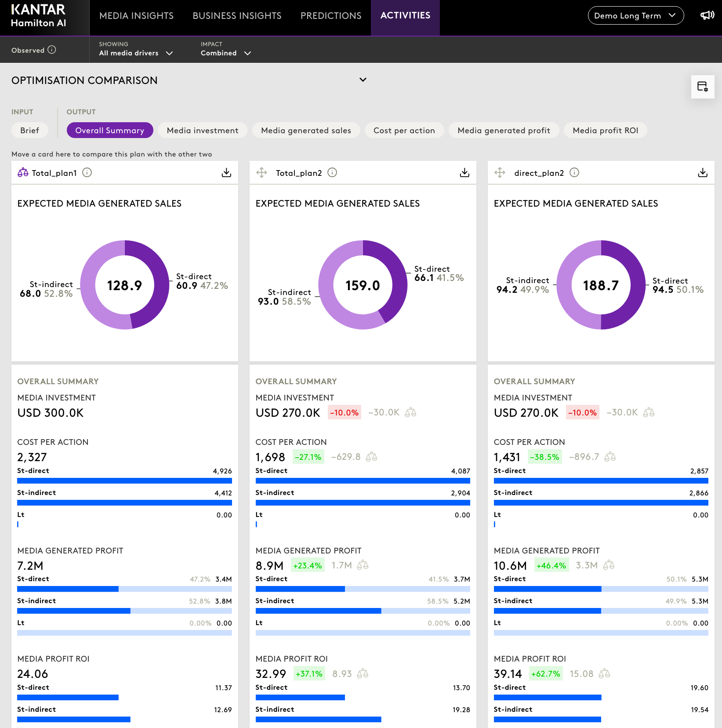Click the 10.6M media generated profit value
The height and width of the screenshot is (728, 722).
pos(510,566)
